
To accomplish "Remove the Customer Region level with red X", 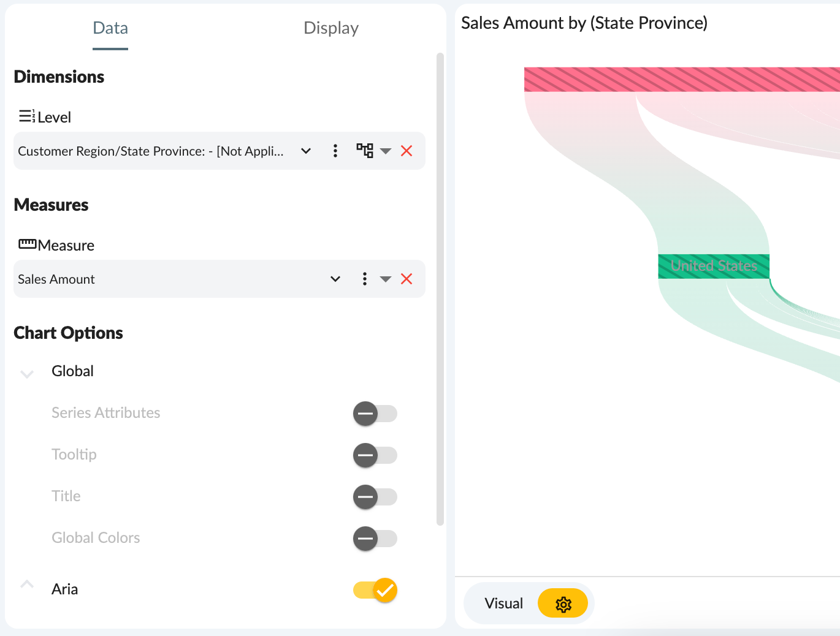I will tap(407, 151).
